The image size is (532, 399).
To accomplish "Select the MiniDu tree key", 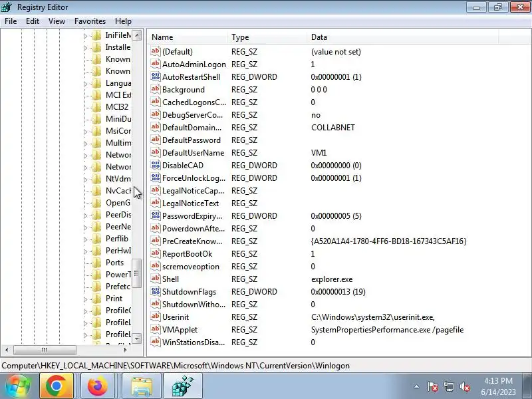I will (x=118, y=119).
